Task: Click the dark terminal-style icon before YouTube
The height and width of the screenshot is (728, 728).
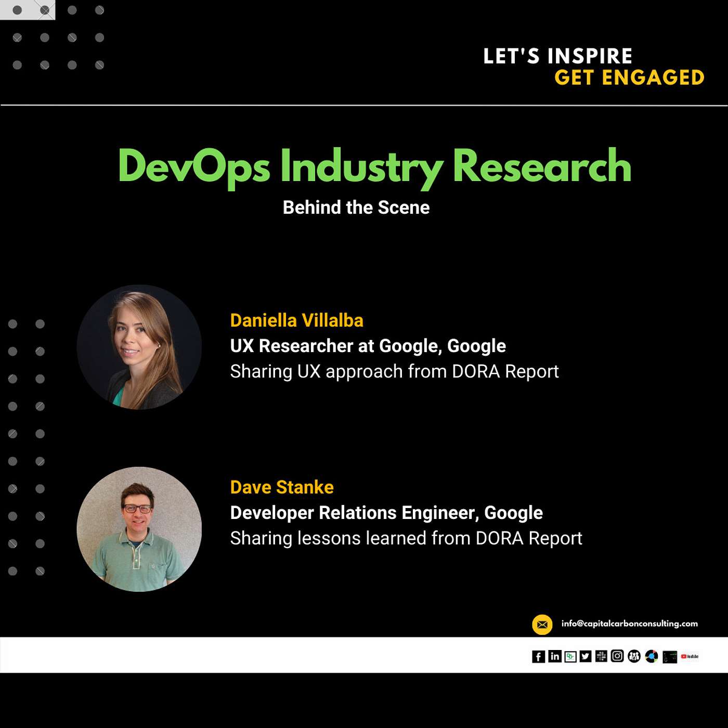Action: pyautogui.click(x=670, y=657)
